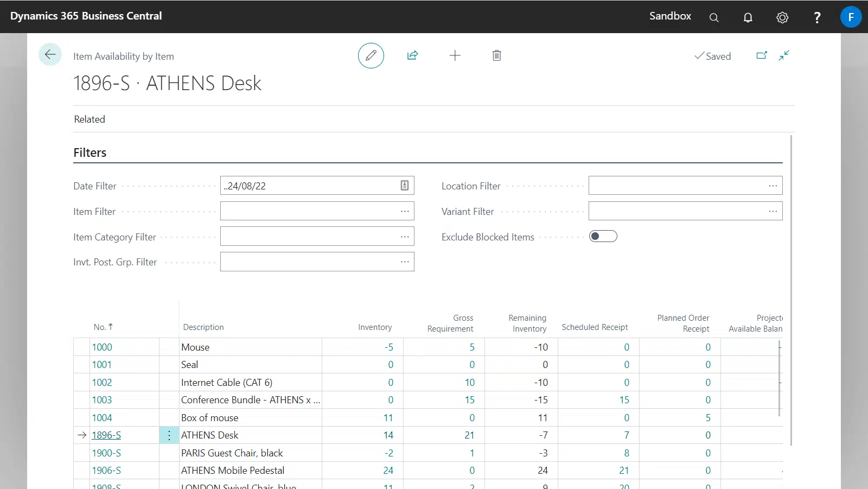Open the Date Filter calendar picker
This screenshot has width=868, height=489.
click(x=405, y=186)
